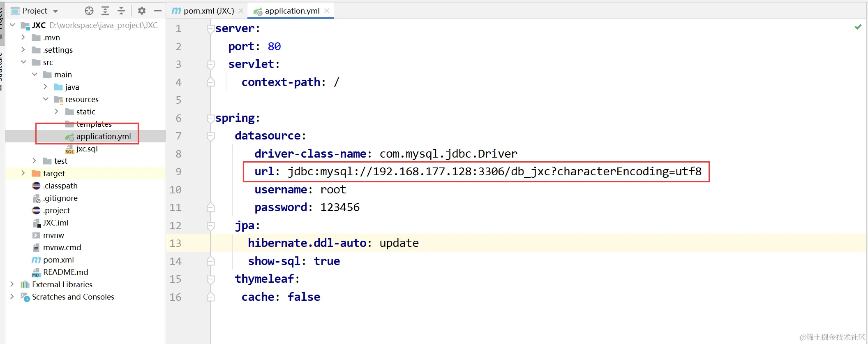Fold the servlet block at line 3
This screenshot has width=868, height=344.
tap(210, 64)
